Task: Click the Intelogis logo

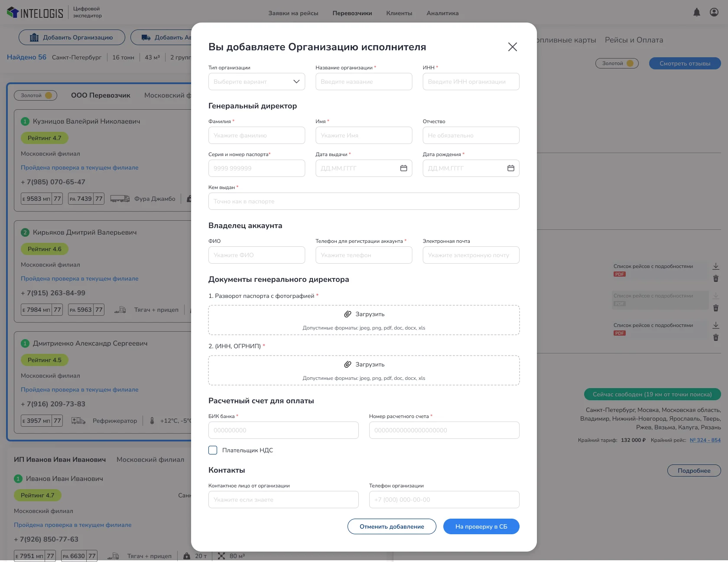Action: (35, 13)
